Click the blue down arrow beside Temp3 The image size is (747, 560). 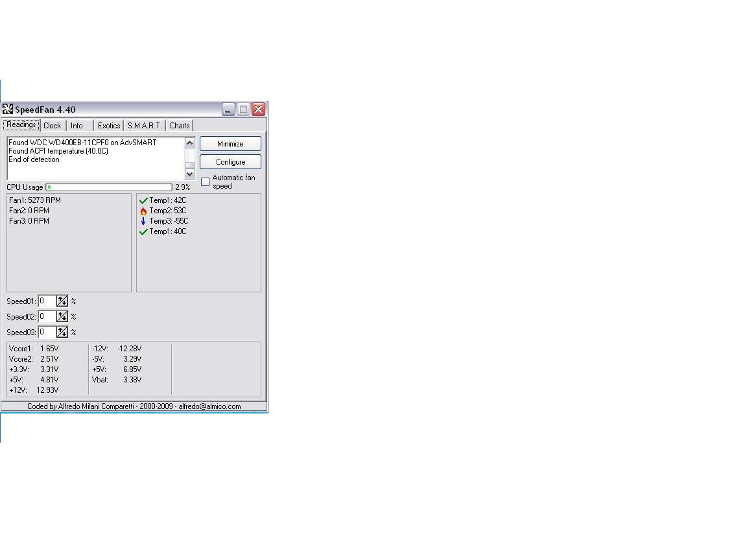point(143,221)
